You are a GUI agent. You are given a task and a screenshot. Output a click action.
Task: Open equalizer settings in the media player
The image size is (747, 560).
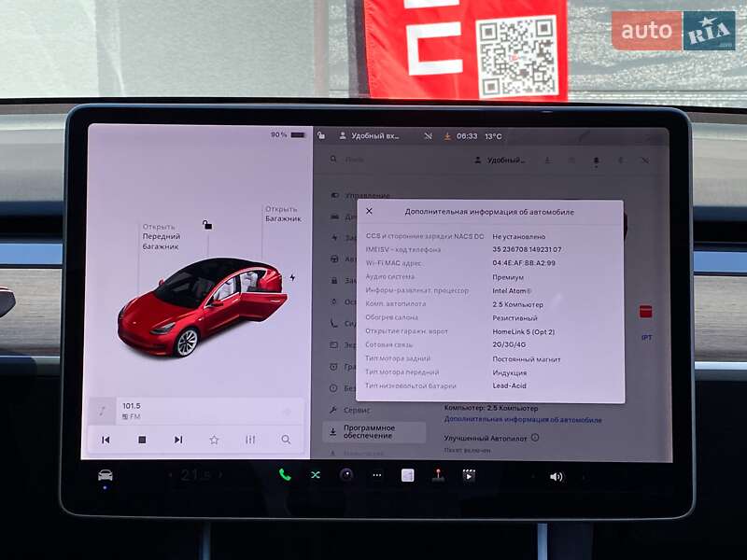[x=249, y=439]
